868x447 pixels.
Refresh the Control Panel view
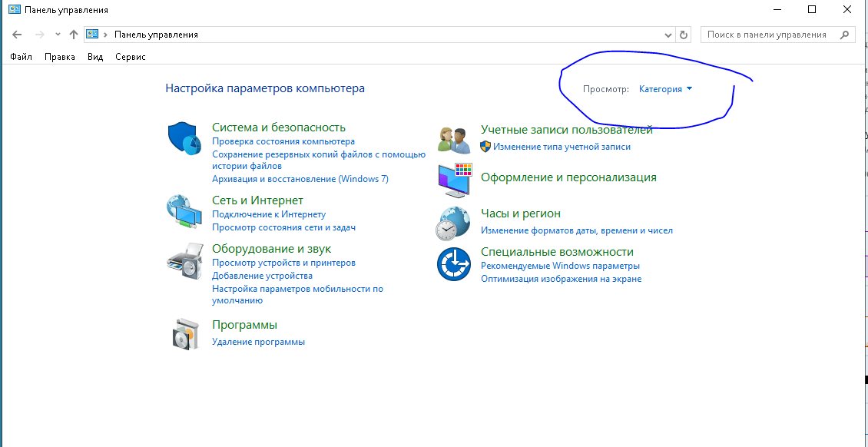click(683, 35)
